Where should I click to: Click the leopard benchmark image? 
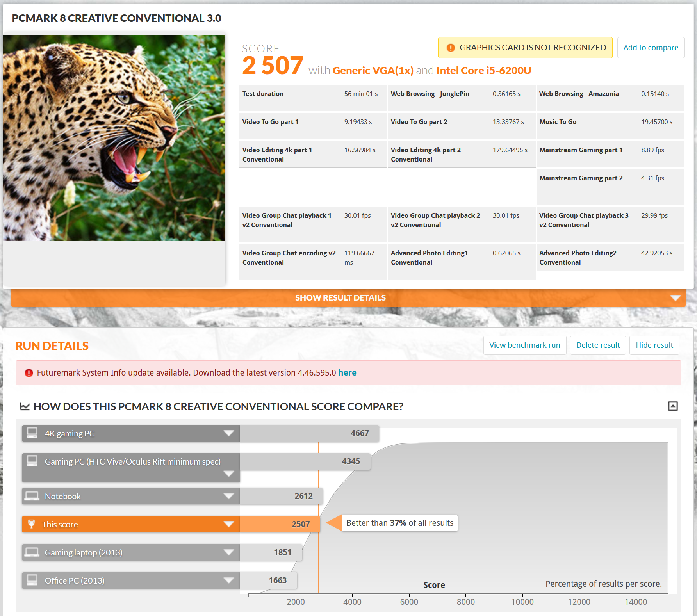point(114,138)
